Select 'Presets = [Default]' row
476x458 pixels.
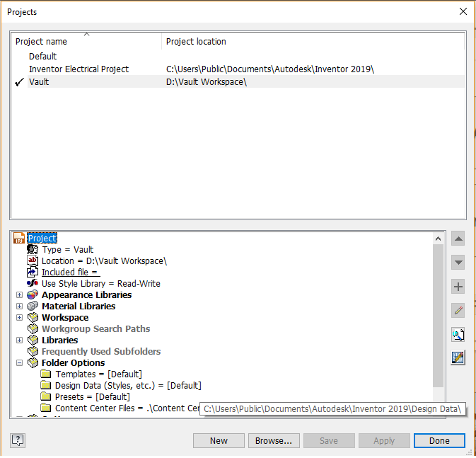click(x=92, y=397)
